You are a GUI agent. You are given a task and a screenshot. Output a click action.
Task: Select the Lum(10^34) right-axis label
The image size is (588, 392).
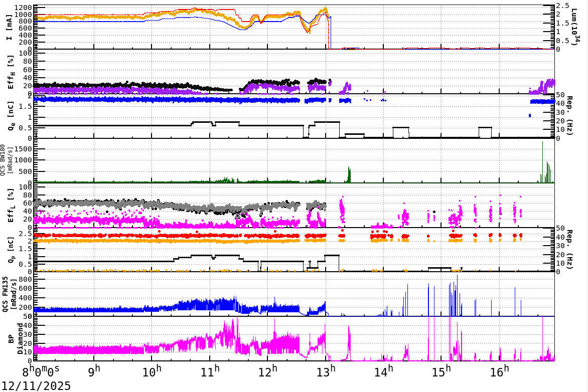[574, 25]
